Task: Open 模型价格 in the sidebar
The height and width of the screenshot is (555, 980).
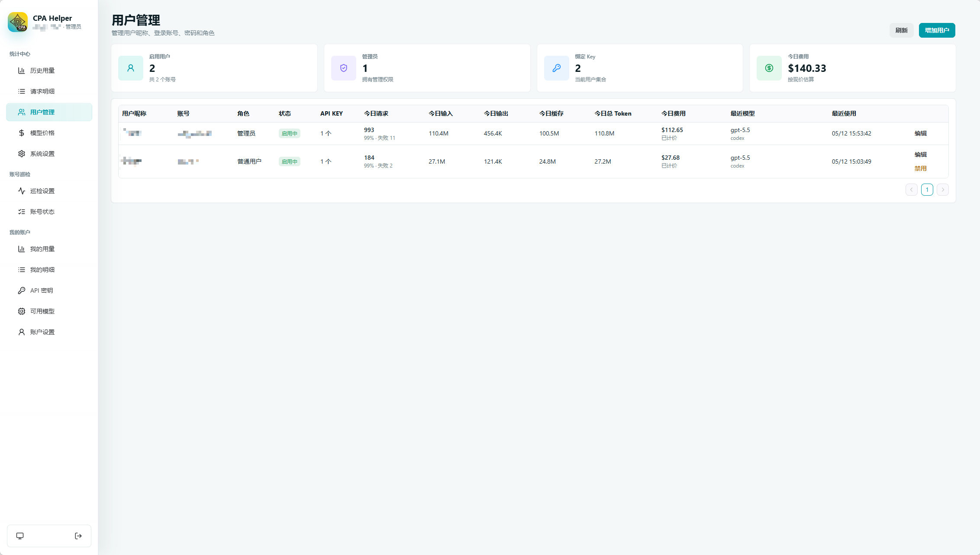Action: point(49,133)
